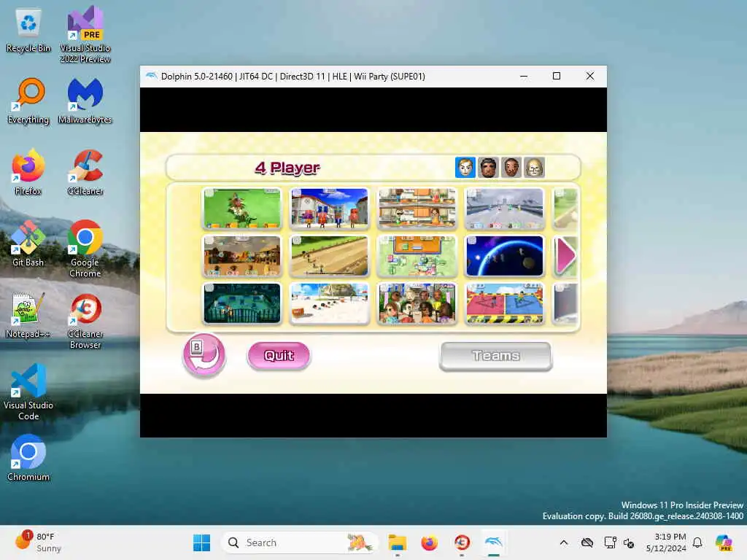The height and width of the screenshot is (560, 747).
Task: Click Dolphin emulator taskbar icon
Action: click(494, 542)
